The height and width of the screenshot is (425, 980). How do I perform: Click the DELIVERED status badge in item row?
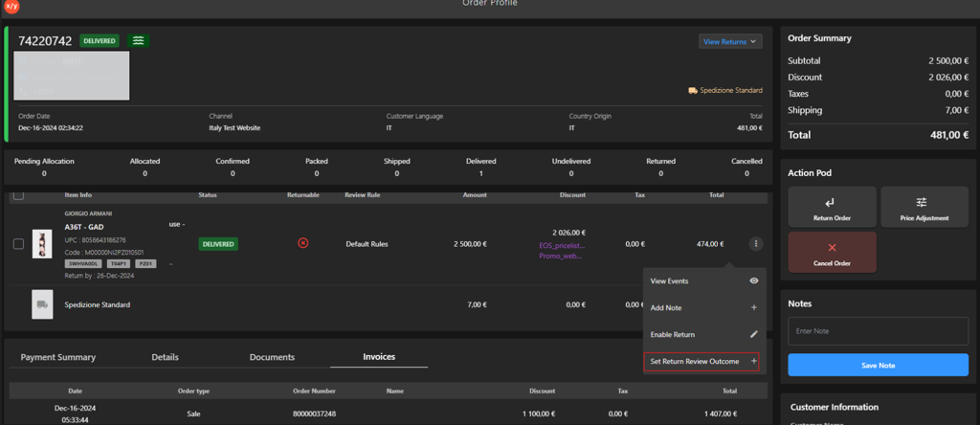pyautogui.click(x=217, y=244)
